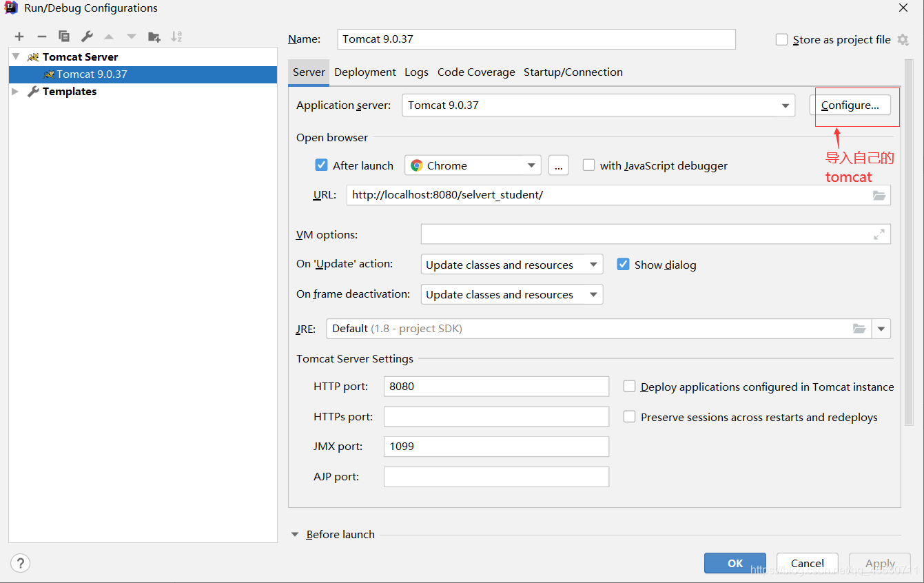Screen dimensions: 924x583
Task: Browse for JRE with the folder icon
Action: pos(859,329)
